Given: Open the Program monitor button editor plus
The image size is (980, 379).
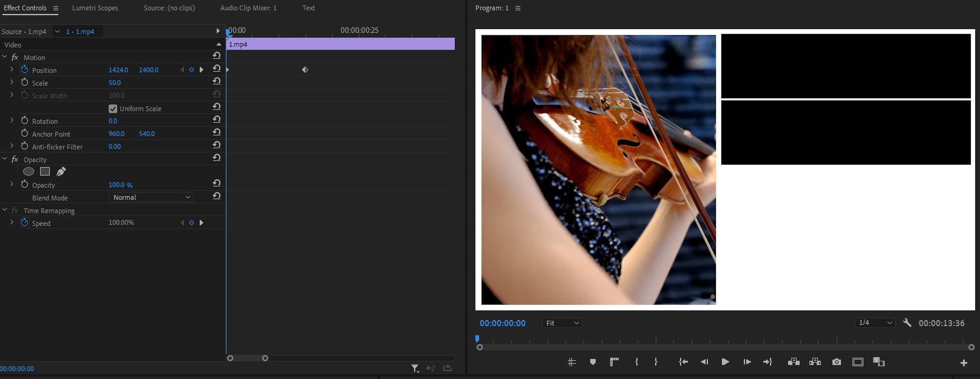Looking at the screenshot, I should [964, 363].
